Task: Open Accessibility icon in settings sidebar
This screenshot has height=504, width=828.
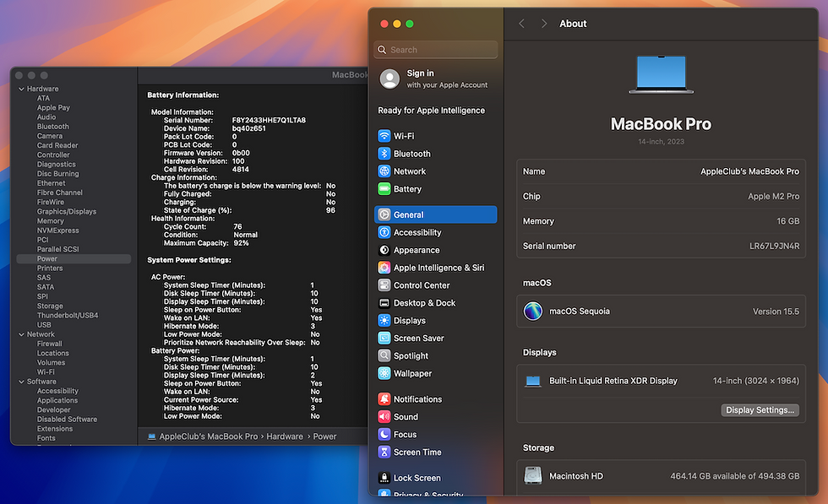Action: coord(384,232)
